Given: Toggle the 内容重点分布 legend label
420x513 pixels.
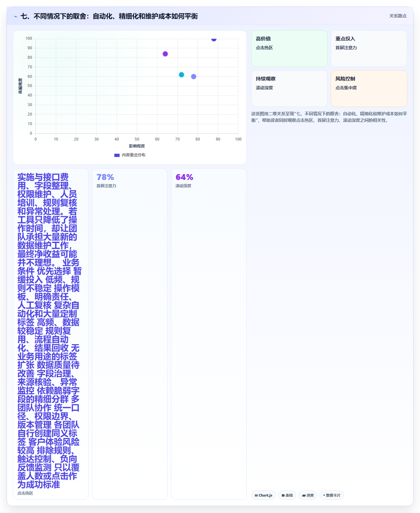Looking at the screenshot, I should (x=134, y=155).
